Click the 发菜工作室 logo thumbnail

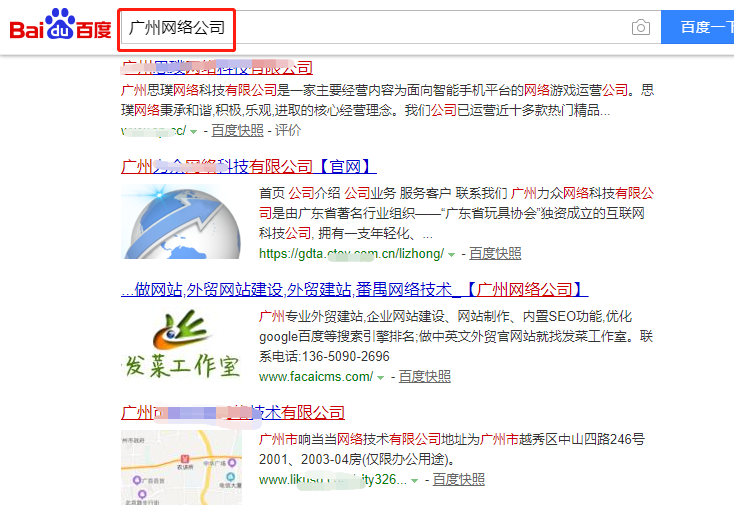(x=181, y=345)
